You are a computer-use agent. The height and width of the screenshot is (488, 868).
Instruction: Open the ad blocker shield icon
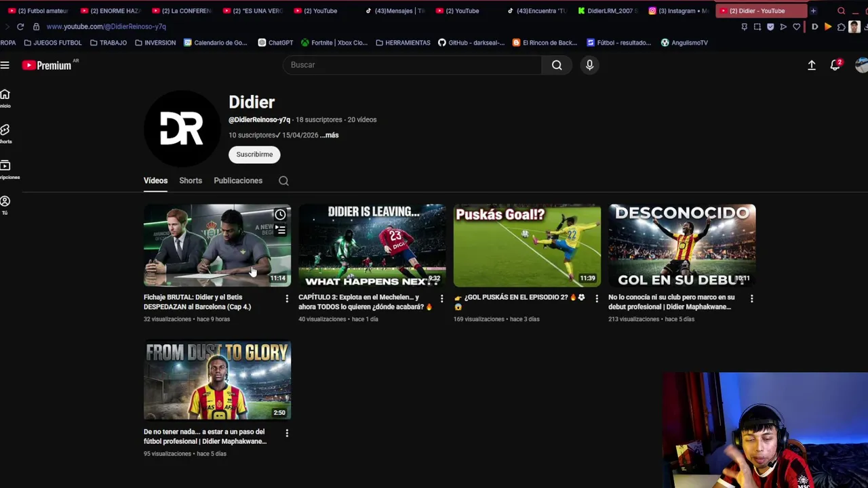point(770,27)
